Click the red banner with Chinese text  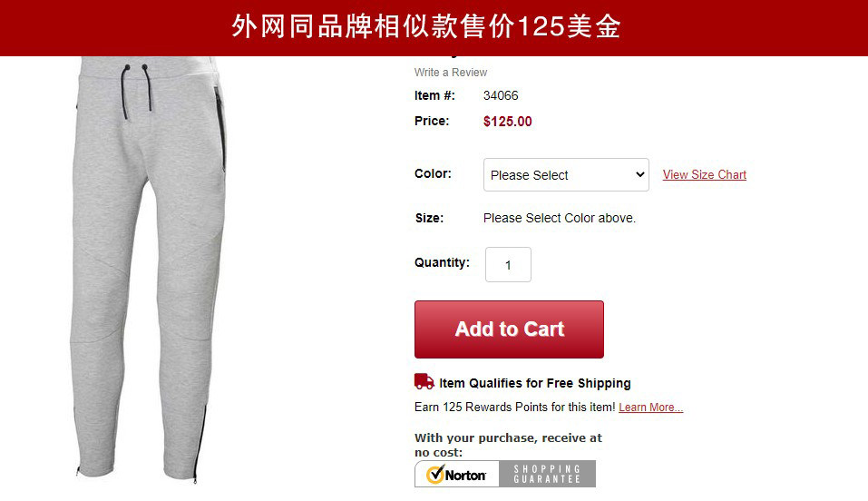click(434, 28)
